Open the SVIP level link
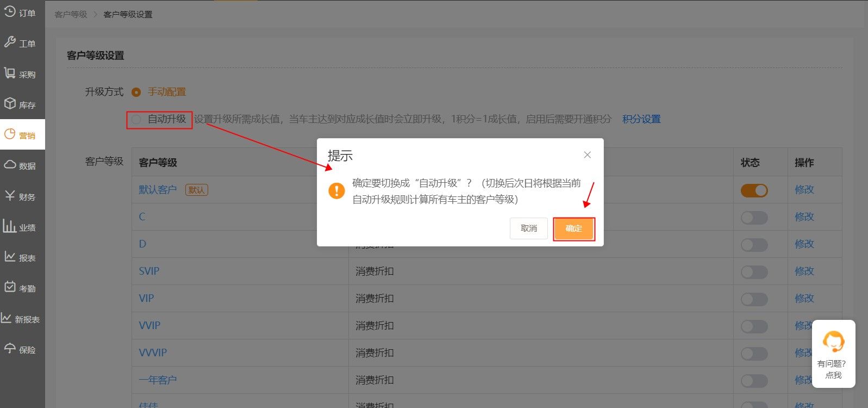This screenshot has width=868, height=408. pyautogui.click(x=149, y=271)
